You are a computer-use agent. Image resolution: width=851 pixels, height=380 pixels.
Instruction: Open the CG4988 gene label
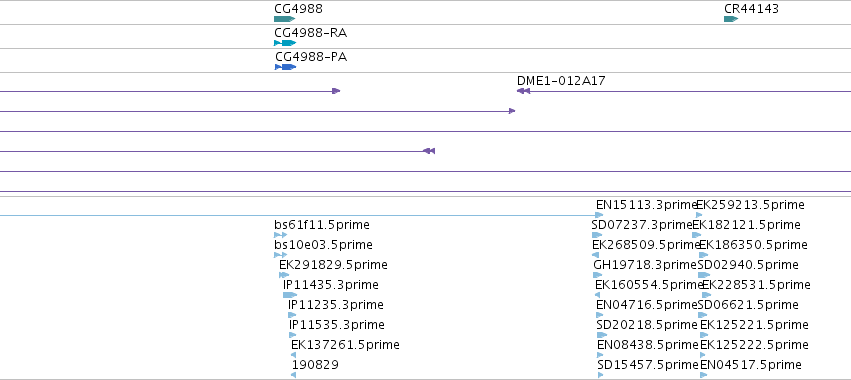point(299,9)
